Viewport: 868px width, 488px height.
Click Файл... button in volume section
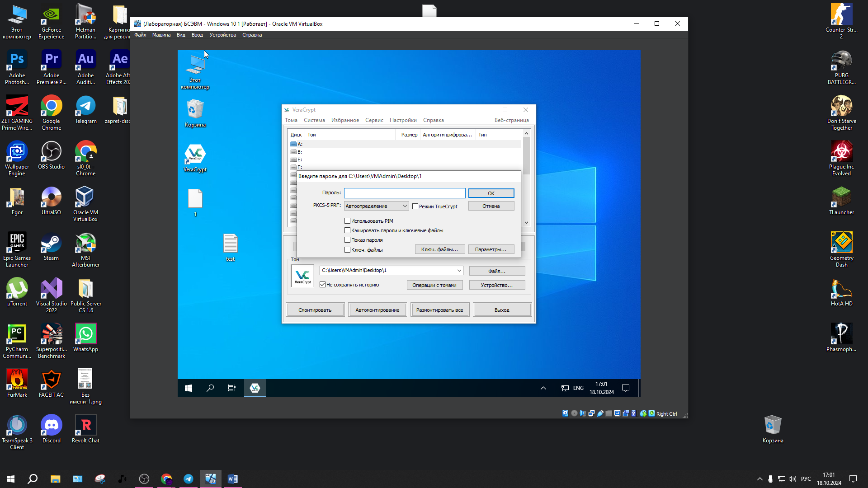(497, 271)
